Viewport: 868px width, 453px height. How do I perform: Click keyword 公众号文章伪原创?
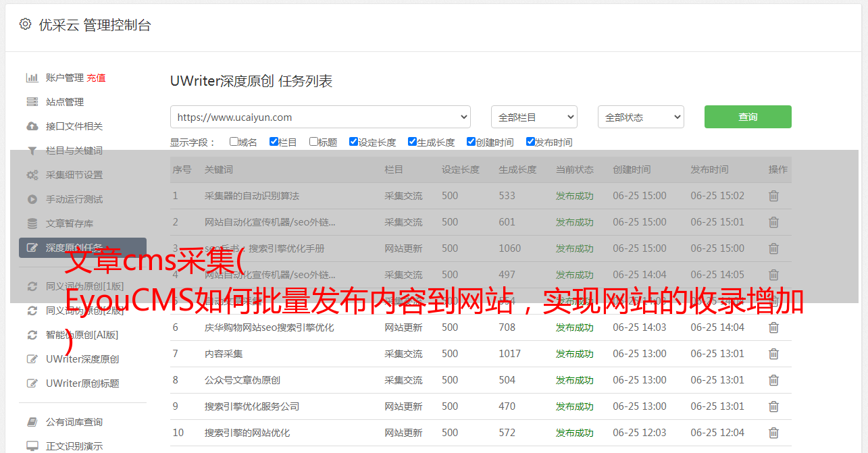tap(242, 380)
